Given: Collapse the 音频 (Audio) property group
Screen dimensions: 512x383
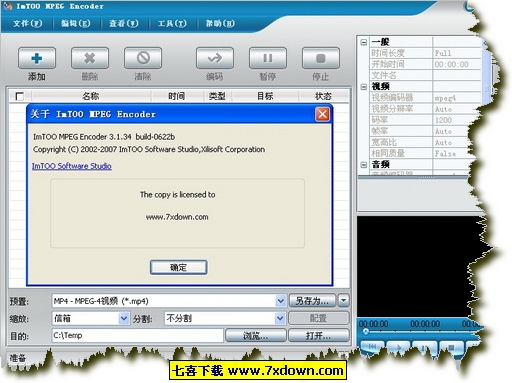Looking at the screenshot, I should point(364,165).
